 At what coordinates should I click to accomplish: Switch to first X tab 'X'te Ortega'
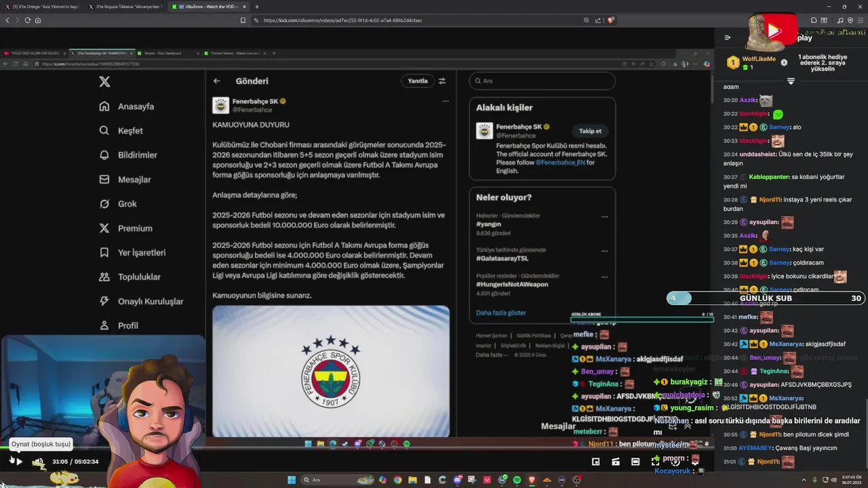point(42,7)
